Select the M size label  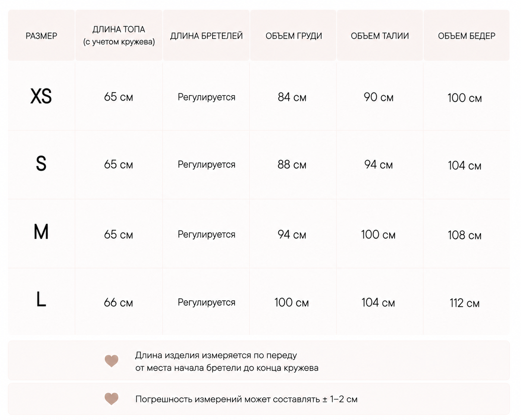point(41,232)
